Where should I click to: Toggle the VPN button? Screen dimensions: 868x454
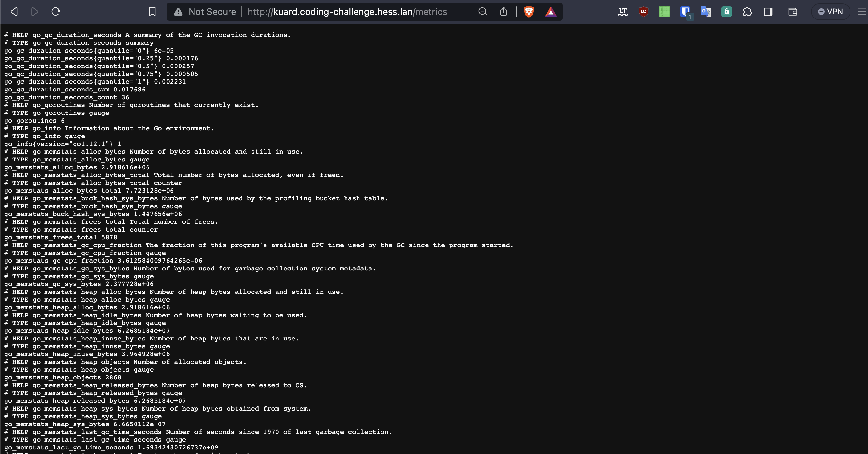(830, 12)
